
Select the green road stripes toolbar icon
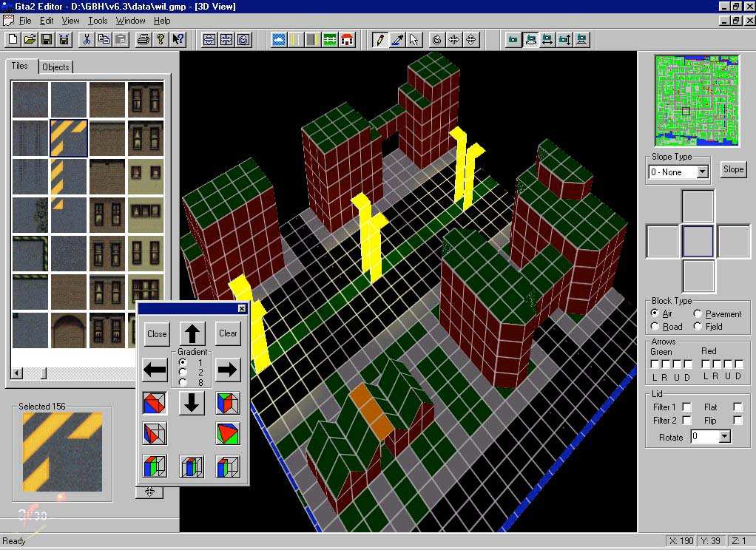click(x=330, y=39)
